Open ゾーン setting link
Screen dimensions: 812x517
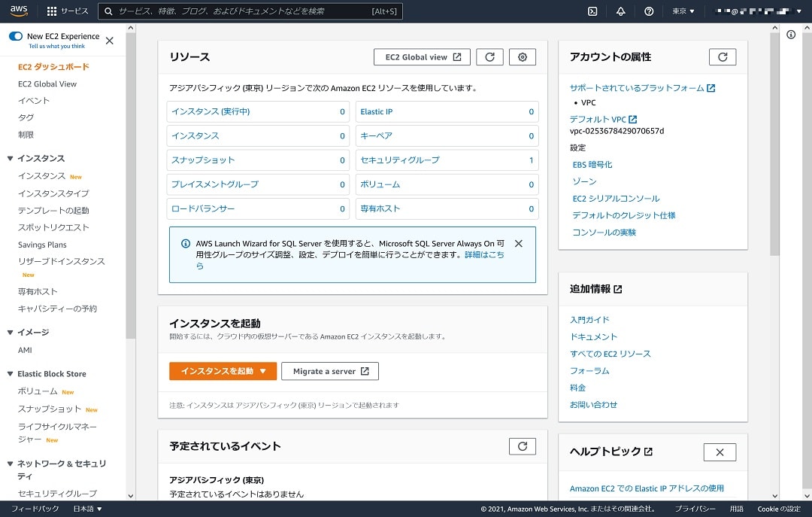click(585, 181)
